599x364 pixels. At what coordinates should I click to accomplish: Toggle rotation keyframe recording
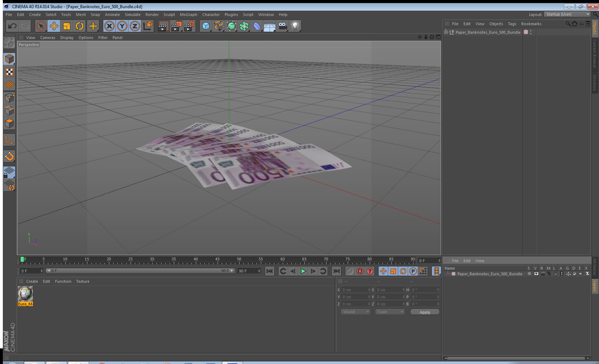coord(403,271)
